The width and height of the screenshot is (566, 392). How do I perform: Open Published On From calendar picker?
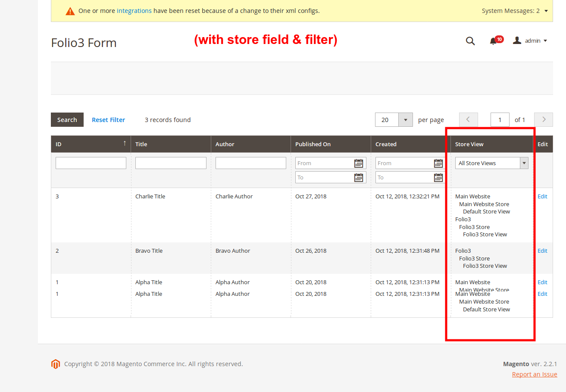coord(359,163)
